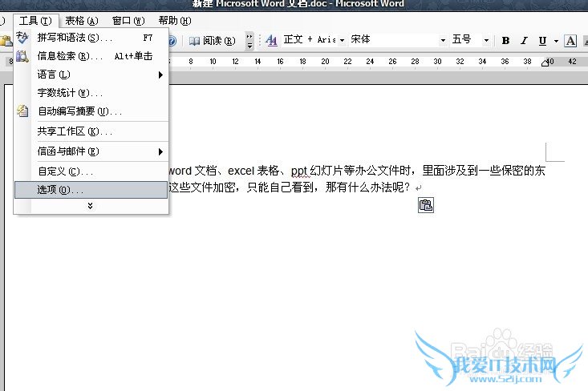
Task: Click text '那有什么办法呢?' in document
Action: (x=368, y=187)
